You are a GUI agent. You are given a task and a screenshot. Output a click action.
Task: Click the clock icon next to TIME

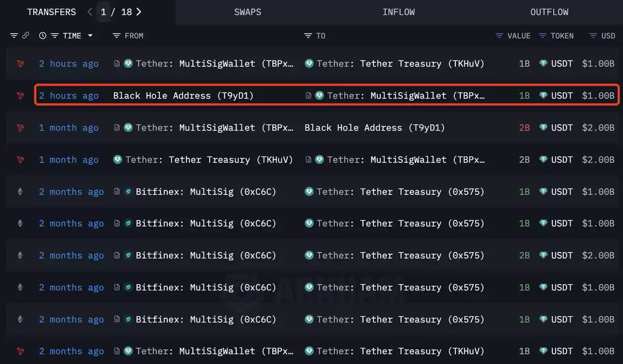43,36
